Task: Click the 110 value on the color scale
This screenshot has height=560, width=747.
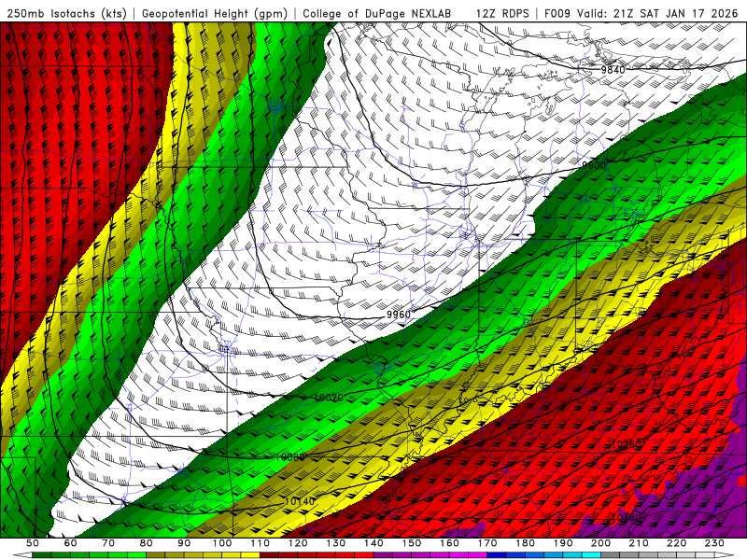Action: 261,543
